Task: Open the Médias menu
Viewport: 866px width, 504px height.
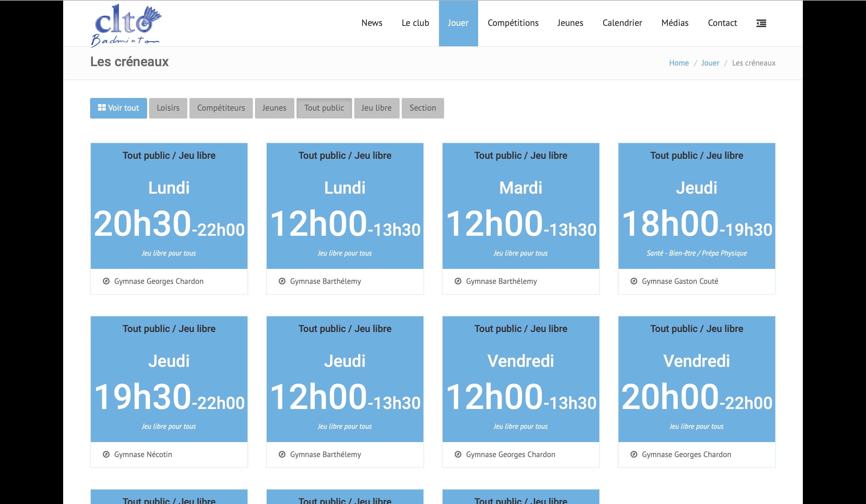Action: (x=674, y=23)
